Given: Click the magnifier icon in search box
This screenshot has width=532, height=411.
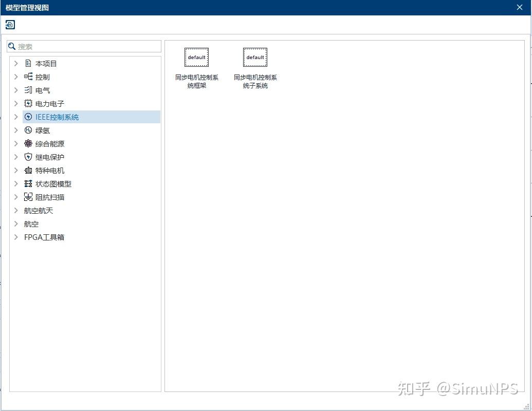Looking at the screenshot, I should click(x=12, y=46).
